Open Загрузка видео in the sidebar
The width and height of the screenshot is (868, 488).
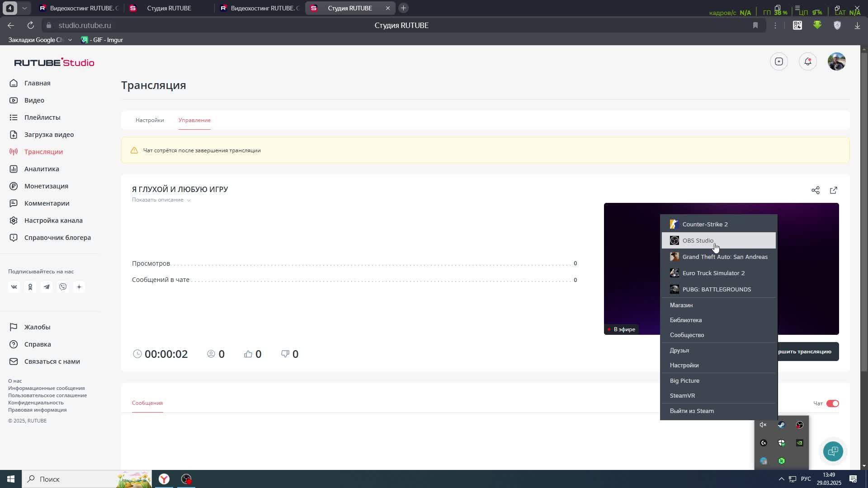click(50, 135)
